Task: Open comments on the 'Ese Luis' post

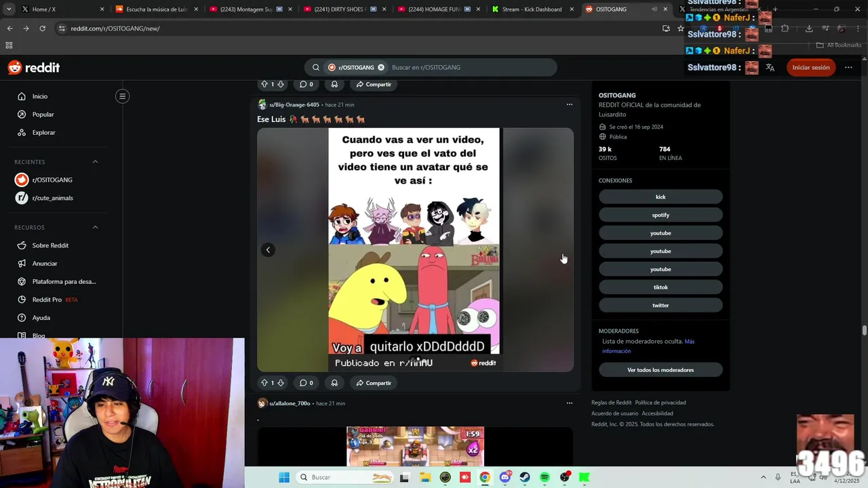Action: pos(307,383)
